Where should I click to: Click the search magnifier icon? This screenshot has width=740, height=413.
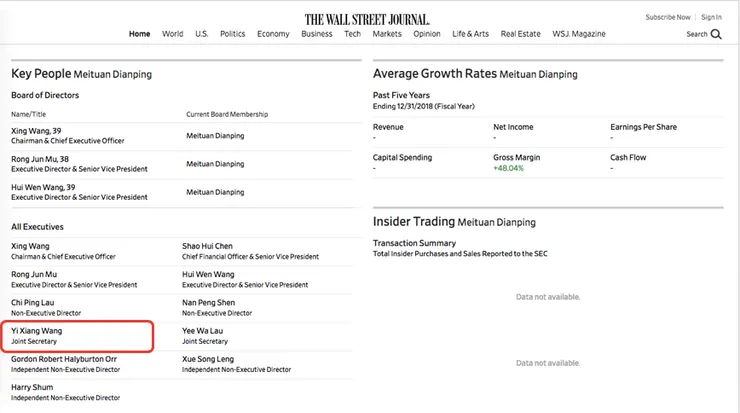tap(716, 34)
